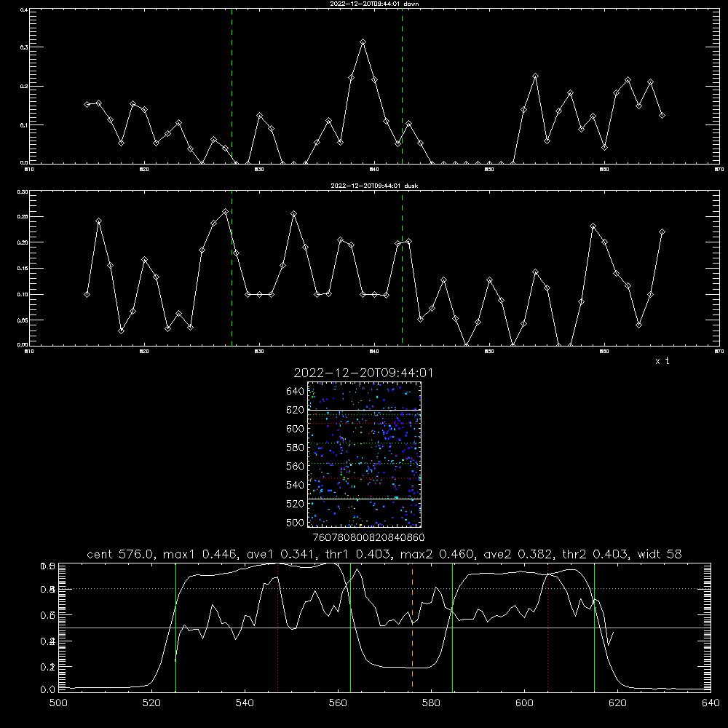The width and height of the screenshot is (728, 728).
Task: Click the rightmost green vertical line in the bottom plot
Action: point(594,627)
